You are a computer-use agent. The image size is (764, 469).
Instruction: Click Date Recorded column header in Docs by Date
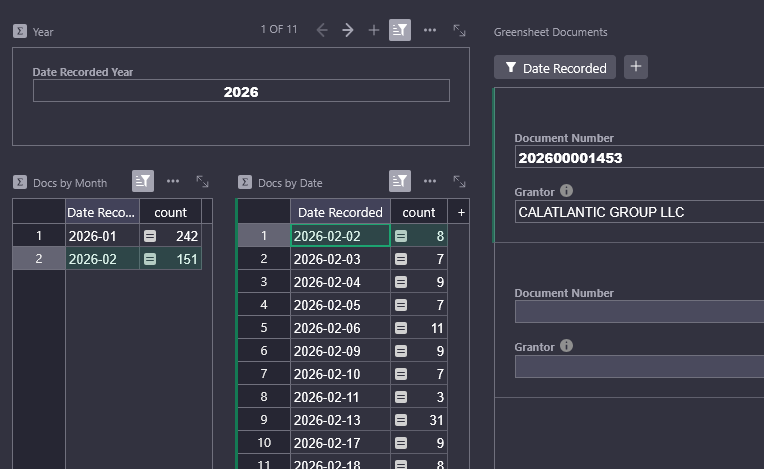point(340,212)
